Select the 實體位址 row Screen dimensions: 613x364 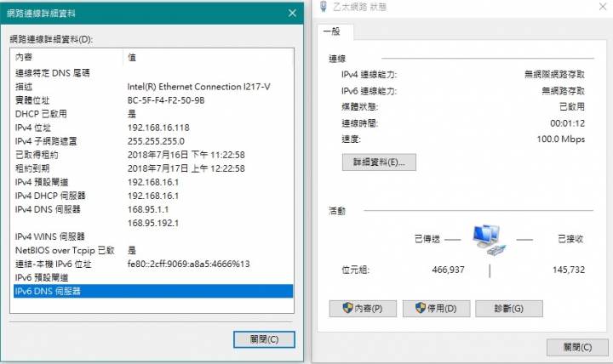pos(153,100)
